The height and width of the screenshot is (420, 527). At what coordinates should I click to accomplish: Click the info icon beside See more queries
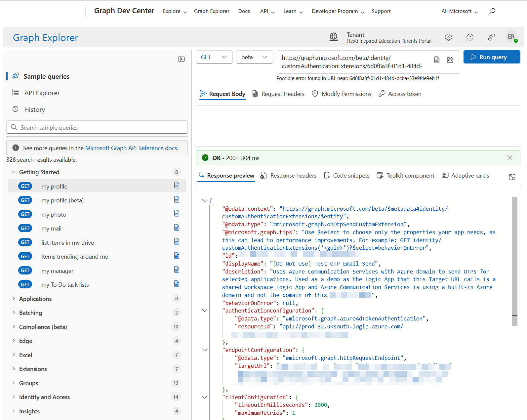point(16,148)
